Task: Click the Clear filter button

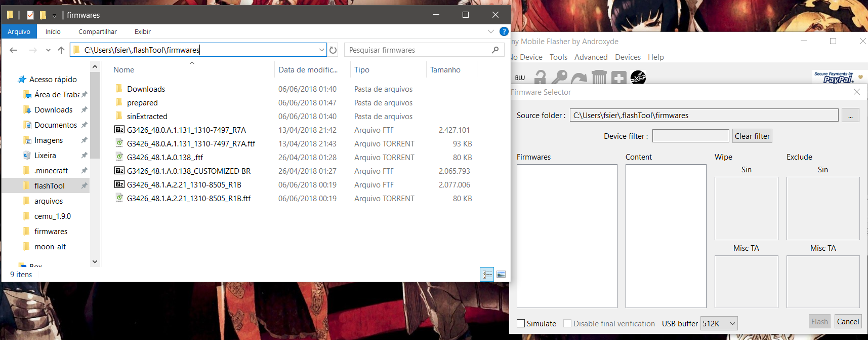Action: tap(752, 136)
